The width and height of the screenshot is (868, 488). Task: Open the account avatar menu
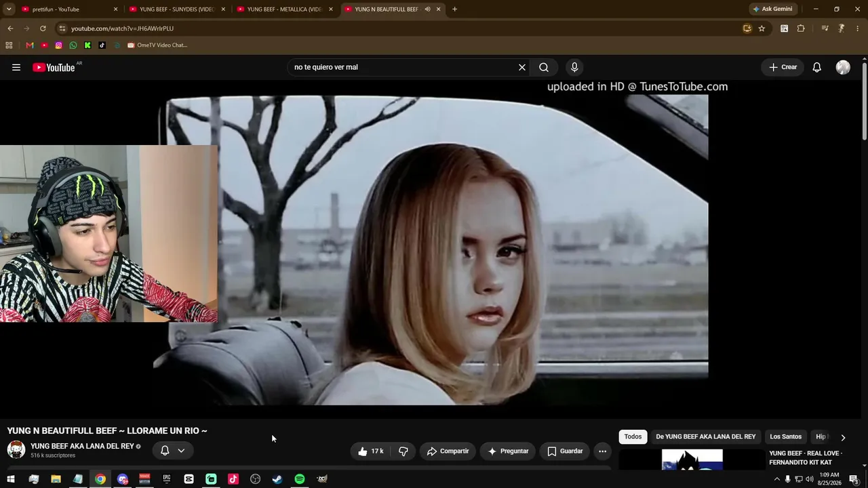pyautogui.click(x=843, y=67)
